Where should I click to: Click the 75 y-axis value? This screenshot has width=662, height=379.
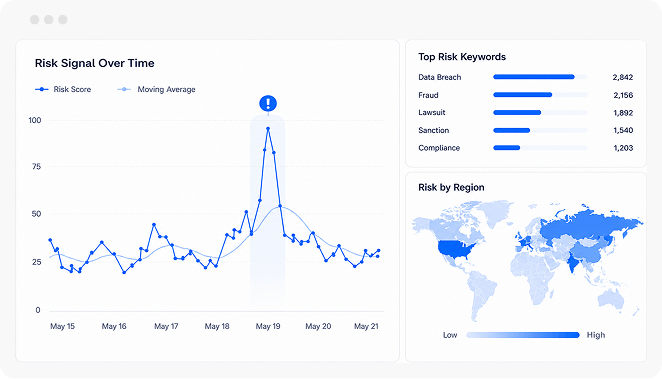pos(36,167)
